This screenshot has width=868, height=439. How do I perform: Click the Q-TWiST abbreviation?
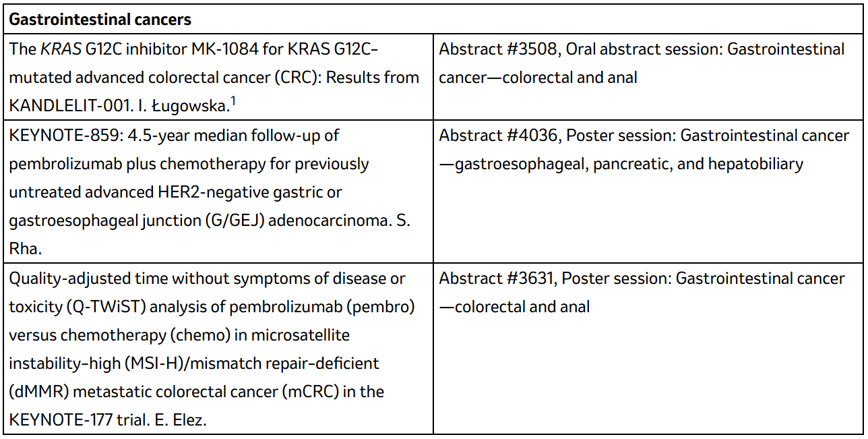click(x=103, y=307)
